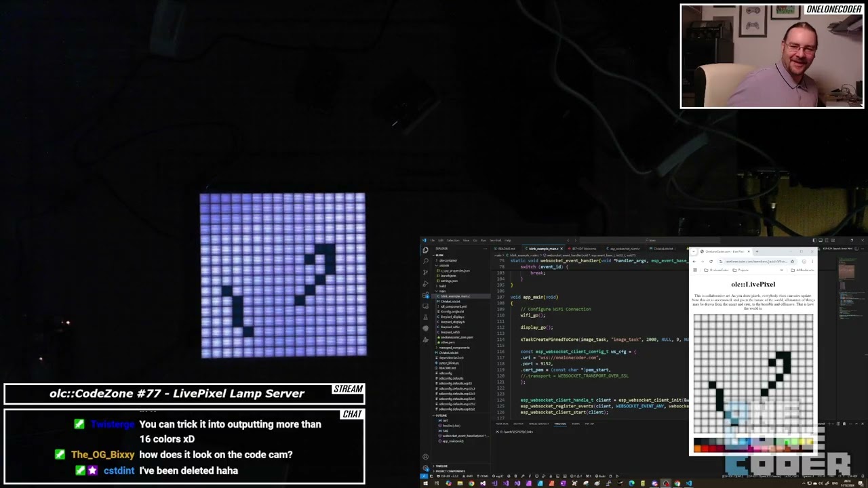Collapse the .vscode folder

(443, 266)
